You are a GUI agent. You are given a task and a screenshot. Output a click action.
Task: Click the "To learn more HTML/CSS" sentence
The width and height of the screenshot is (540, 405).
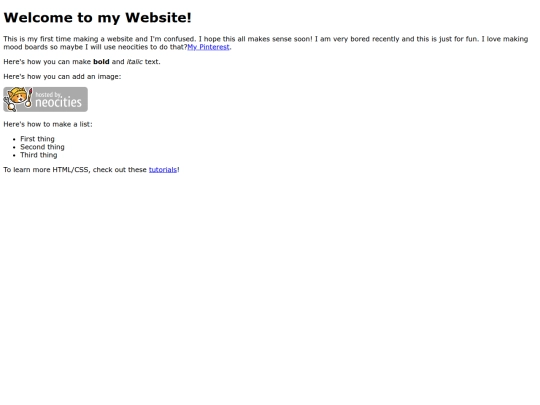91,170
